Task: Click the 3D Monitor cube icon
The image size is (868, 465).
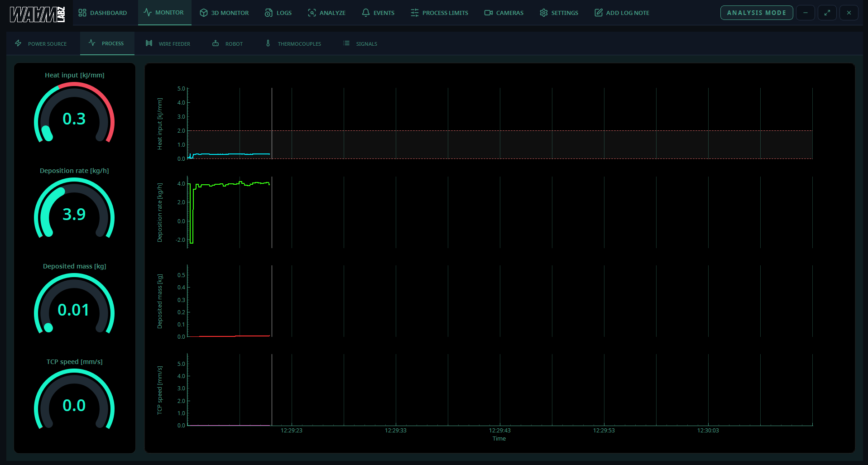Action: pyautogui.click(x=204, y=13)
